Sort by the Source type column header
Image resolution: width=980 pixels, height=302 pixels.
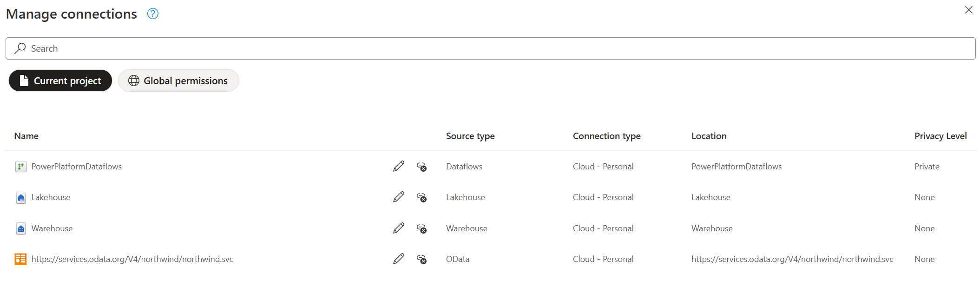click(470, 136)
